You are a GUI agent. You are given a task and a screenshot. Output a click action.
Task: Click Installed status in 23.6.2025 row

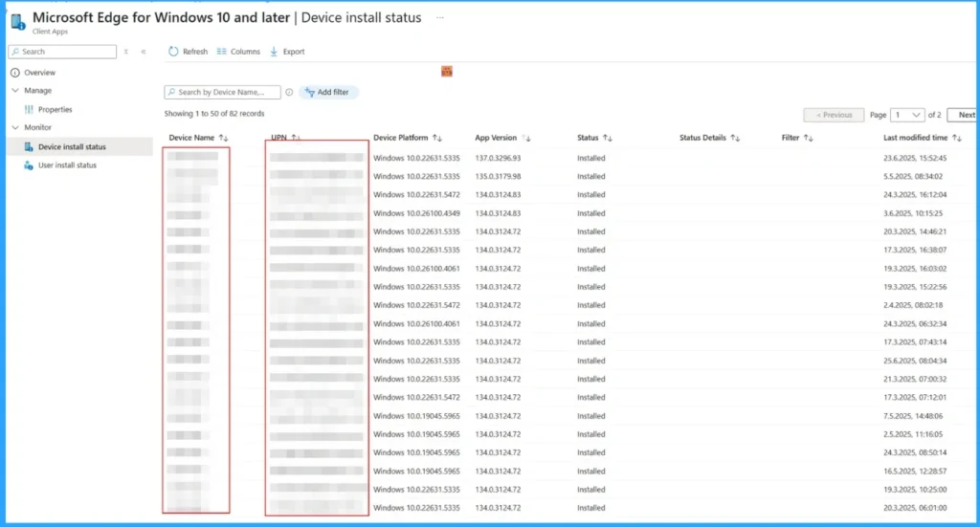click(x=591, y=158)
